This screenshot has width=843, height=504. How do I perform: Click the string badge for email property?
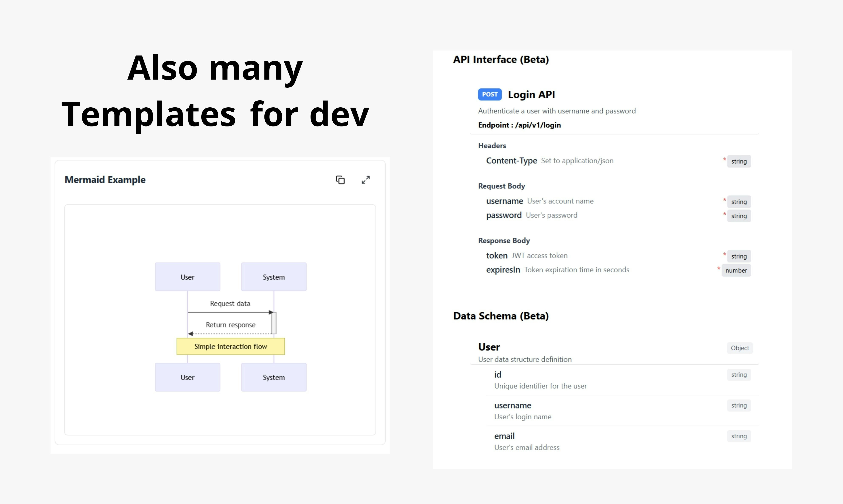pyautogui.click(x=739, y=436)
